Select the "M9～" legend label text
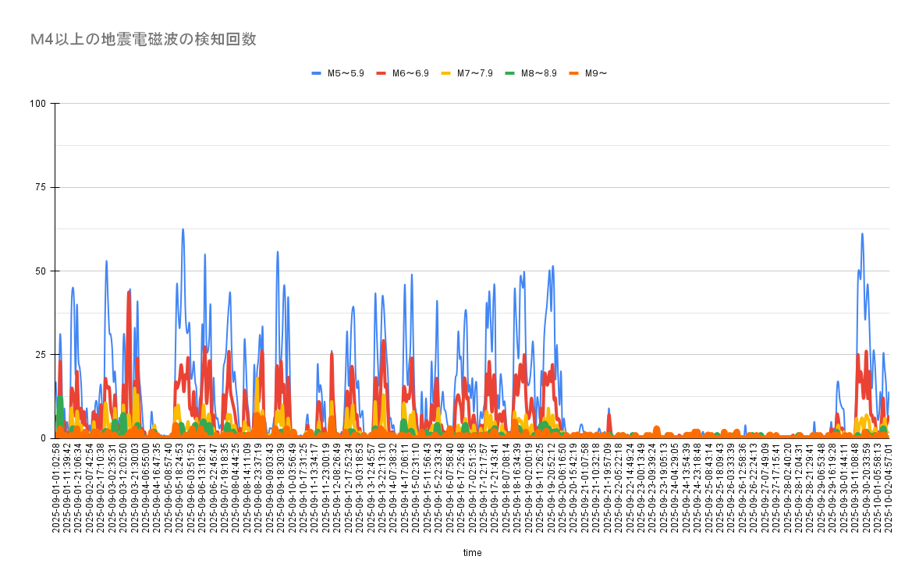919x588 pixels. pos(597,73)
